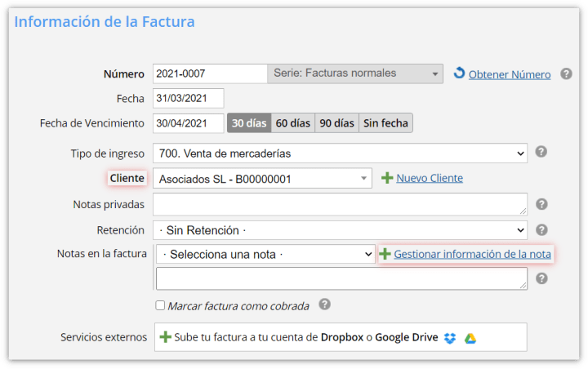
Task: Click the Notas en la factura label
Action: point(101,254)
